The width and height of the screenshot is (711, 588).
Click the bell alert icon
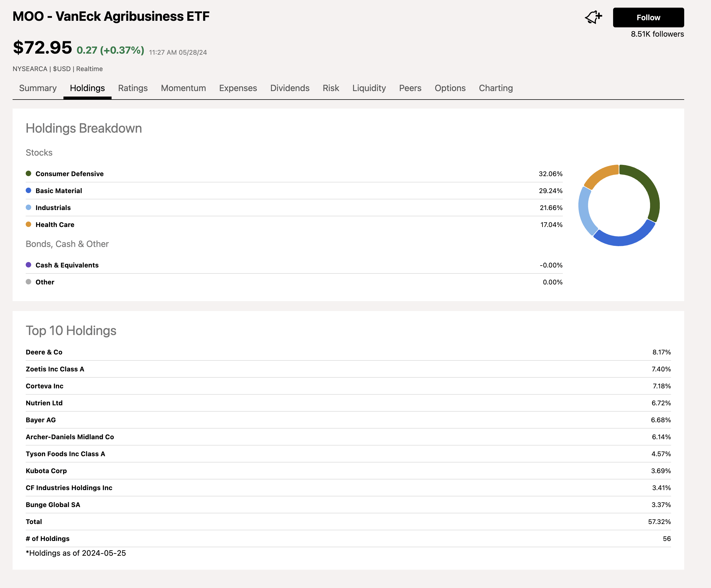tap(593, 17)
